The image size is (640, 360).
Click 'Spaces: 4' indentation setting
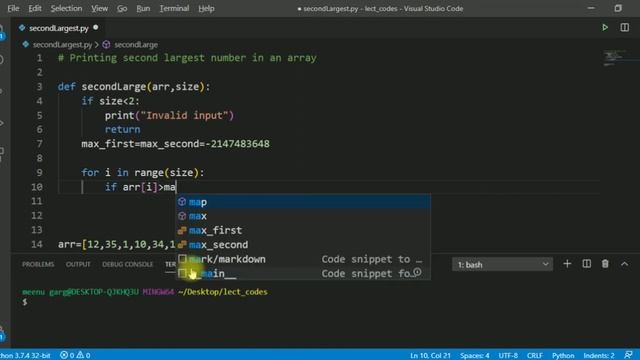[x=475, y=355]
